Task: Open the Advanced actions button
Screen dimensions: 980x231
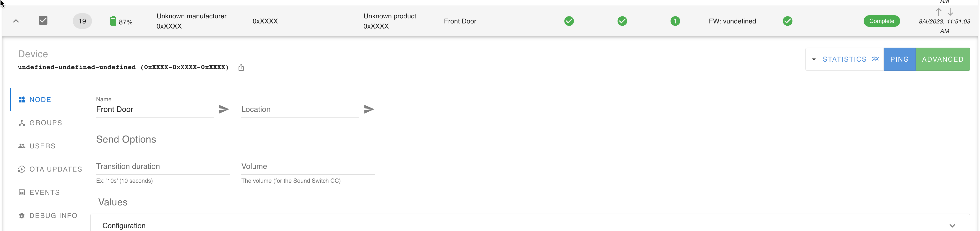Action: click(x=942, y=59)
